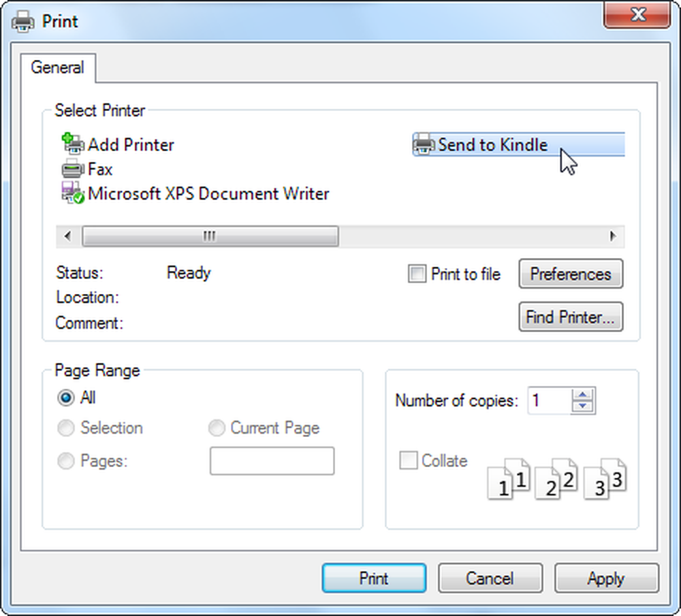Cancel the print dialog
The height and width of the screenshot is (616, 681).
pyautogui.click(x=490, y=579)
